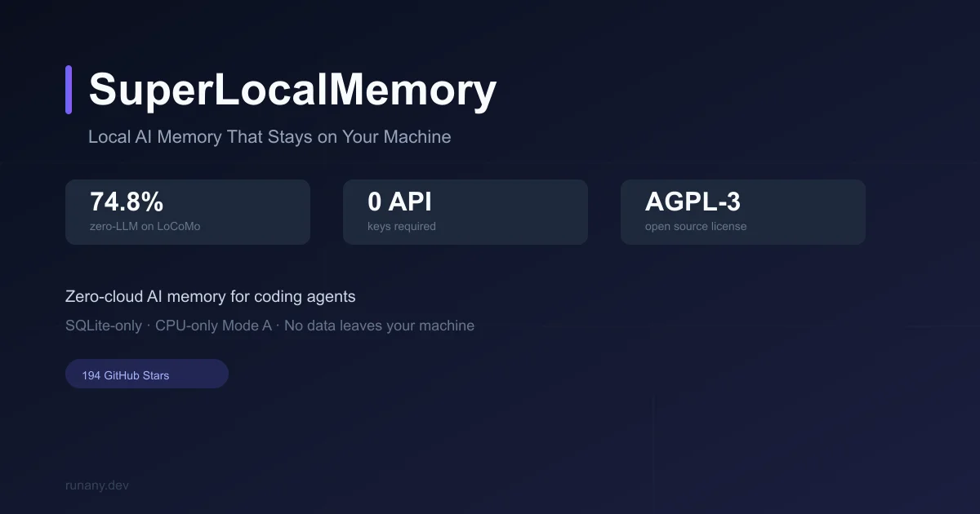This screenshot has height=514, width=980.
Task: Open the runany.dev footer link
Action: (x=97, y=485)
